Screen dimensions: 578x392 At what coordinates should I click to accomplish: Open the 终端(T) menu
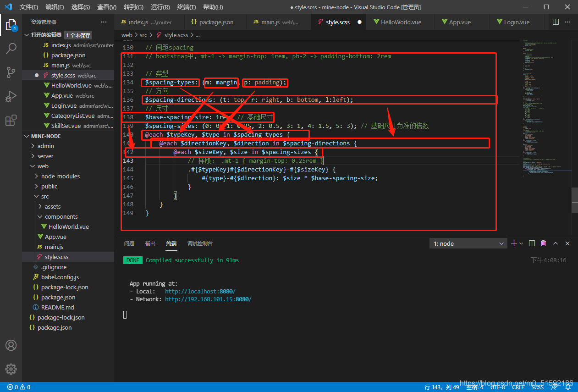pos(186,7)
